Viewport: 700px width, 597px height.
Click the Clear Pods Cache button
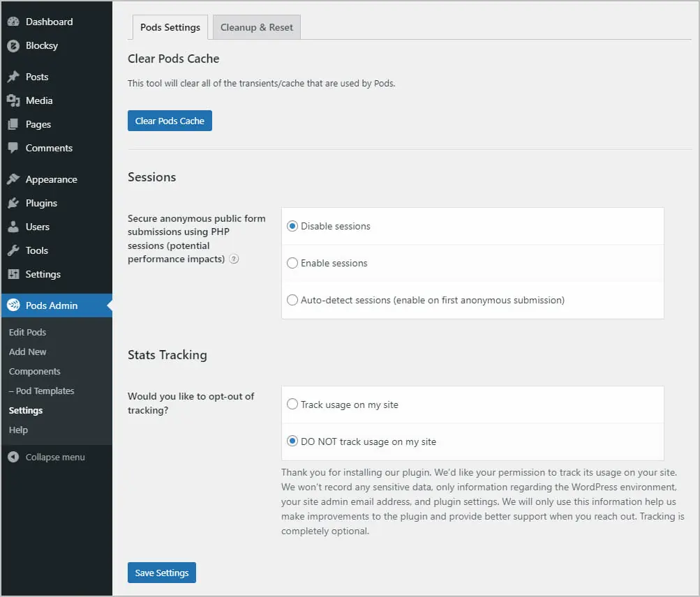point(170,121)
